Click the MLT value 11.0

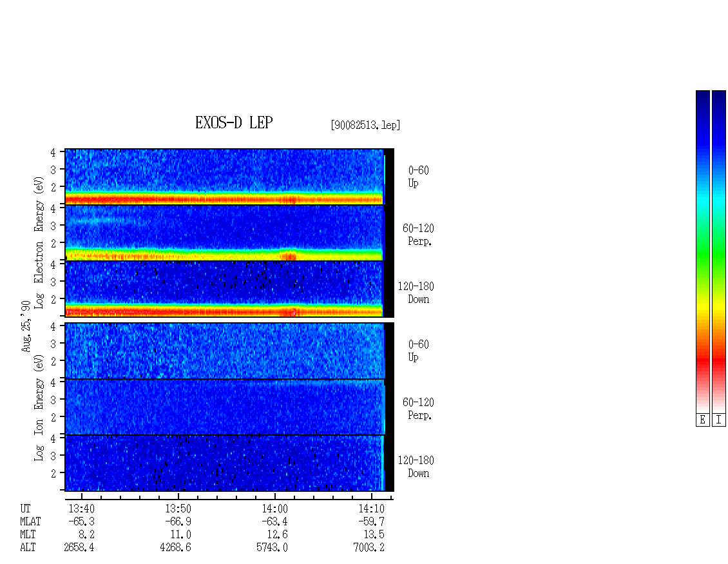[181, 535]
